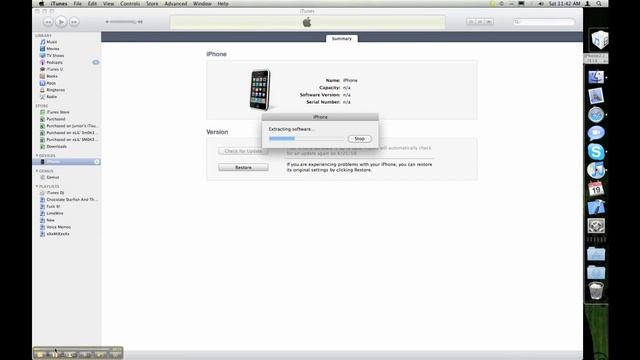The width and height of the screenshot is (640, 360).
Task: Click the iPhone device image
Action: pos(260,90)
